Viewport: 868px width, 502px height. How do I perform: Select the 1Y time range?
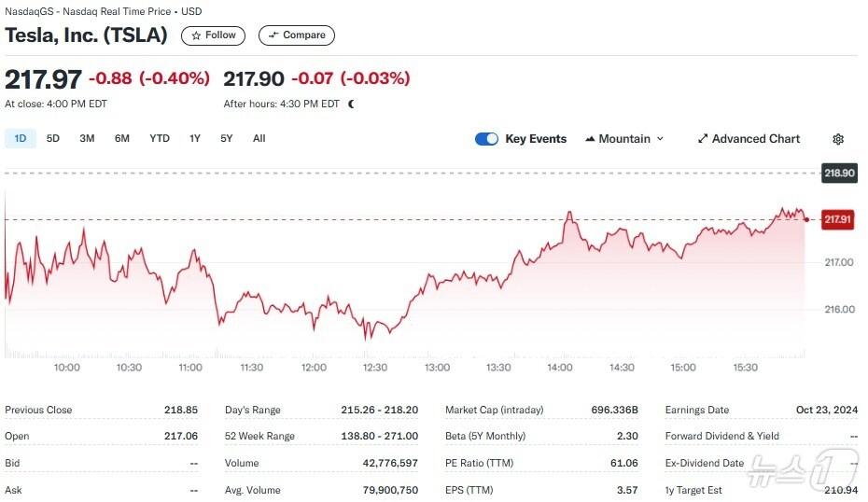point(195,138)
